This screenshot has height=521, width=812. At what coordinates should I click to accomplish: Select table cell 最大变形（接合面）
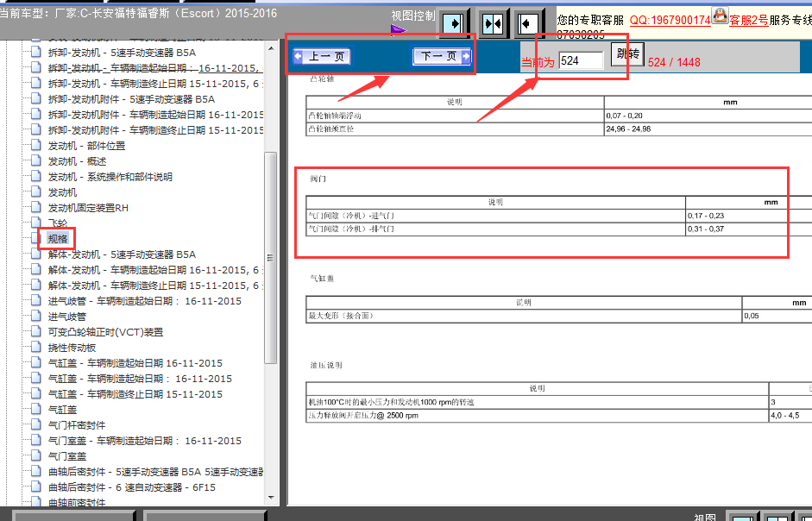pyautogui.click(x=524, y=316)
